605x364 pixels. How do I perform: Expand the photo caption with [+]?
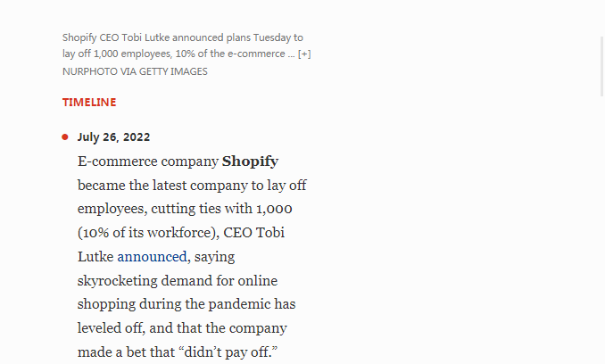click(304, 54)
